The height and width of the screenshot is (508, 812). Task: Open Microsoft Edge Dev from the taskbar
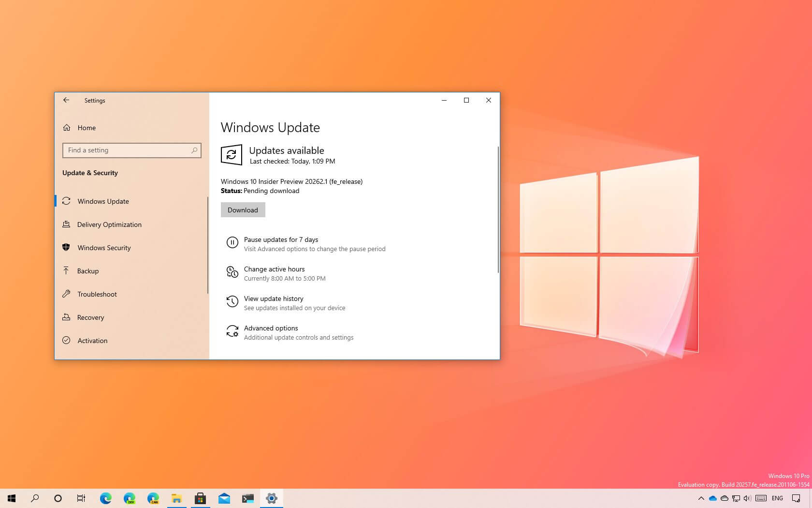pyautogui.click(x=128, y=498)
